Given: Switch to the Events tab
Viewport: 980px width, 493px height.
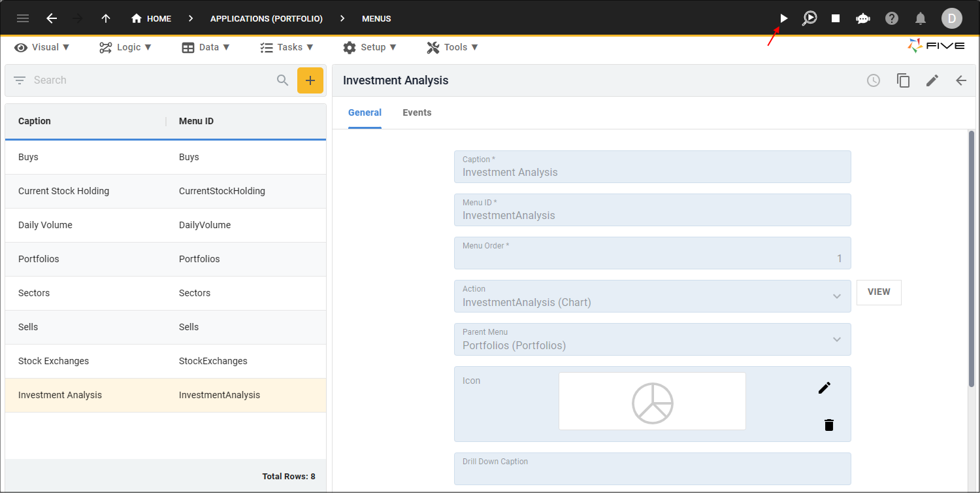Looking at the screenshot, I should pos(417,112).
